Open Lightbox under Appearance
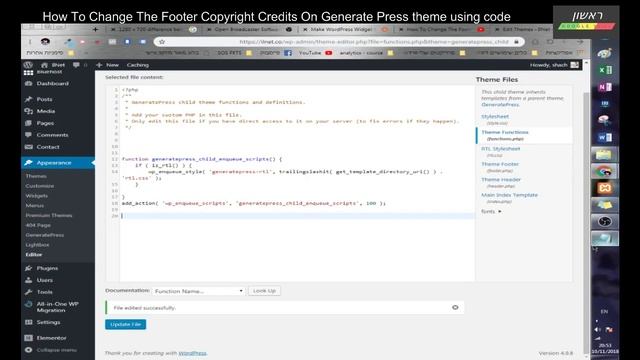This screenshot has height=360, width=640. (37, 244)
